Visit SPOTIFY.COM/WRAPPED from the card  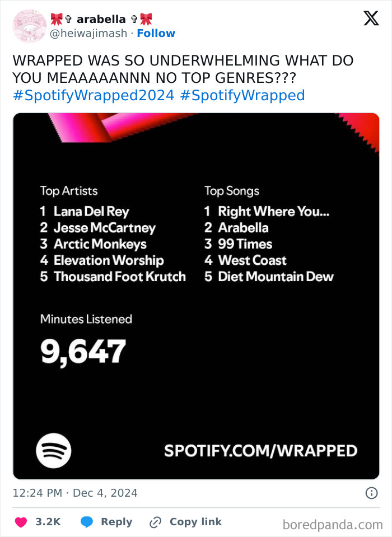[x=261, y=450]
